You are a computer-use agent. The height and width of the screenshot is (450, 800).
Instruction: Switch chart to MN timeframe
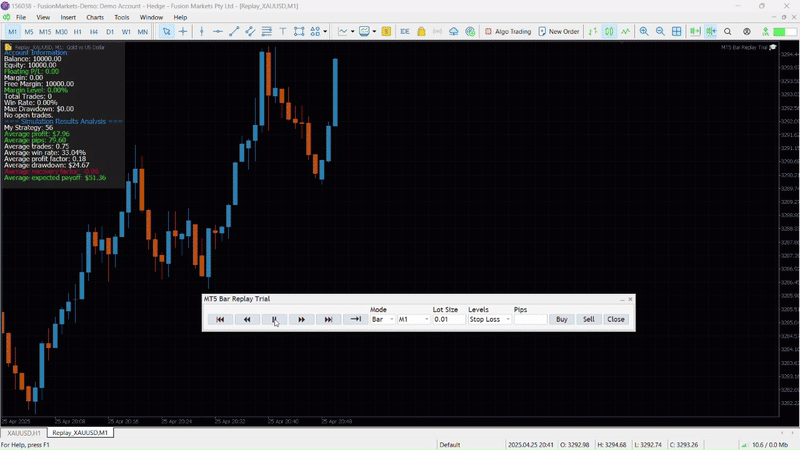click(143, 32)
